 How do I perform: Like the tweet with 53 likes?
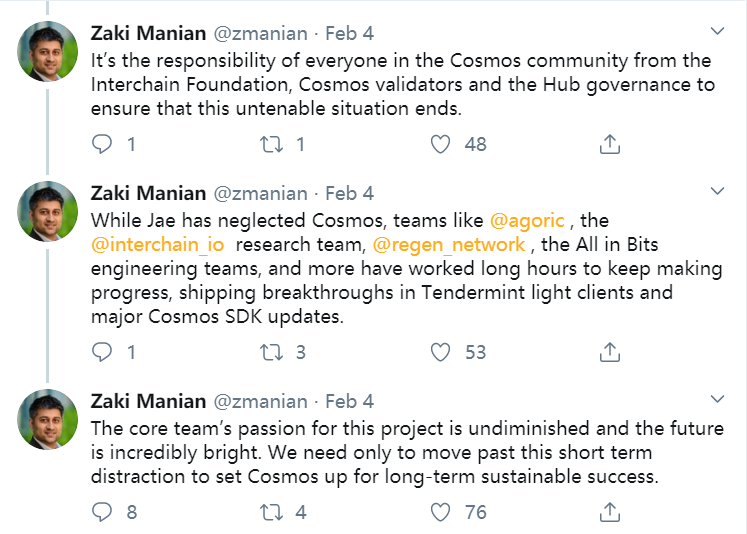pyautogui.click(x=441, y=352)
